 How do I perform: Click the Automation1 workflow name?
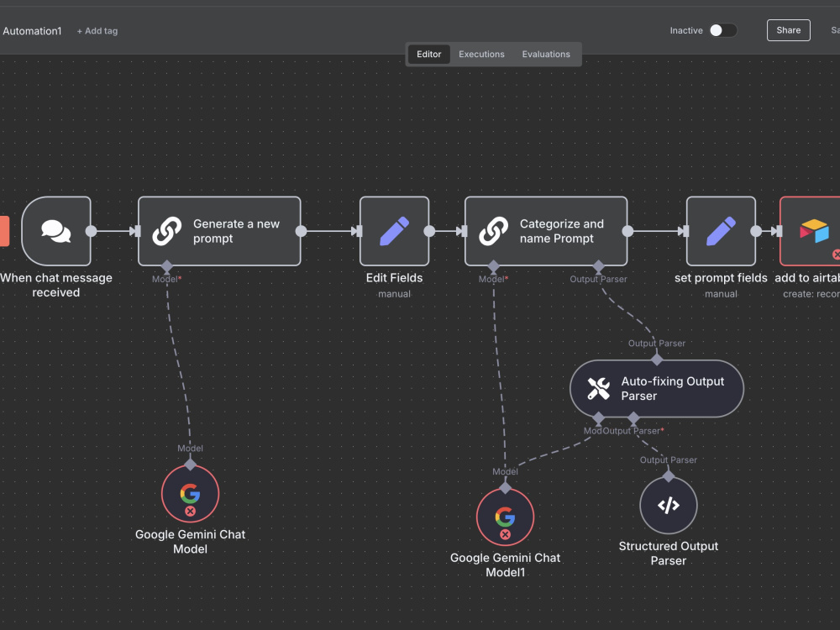32,31
